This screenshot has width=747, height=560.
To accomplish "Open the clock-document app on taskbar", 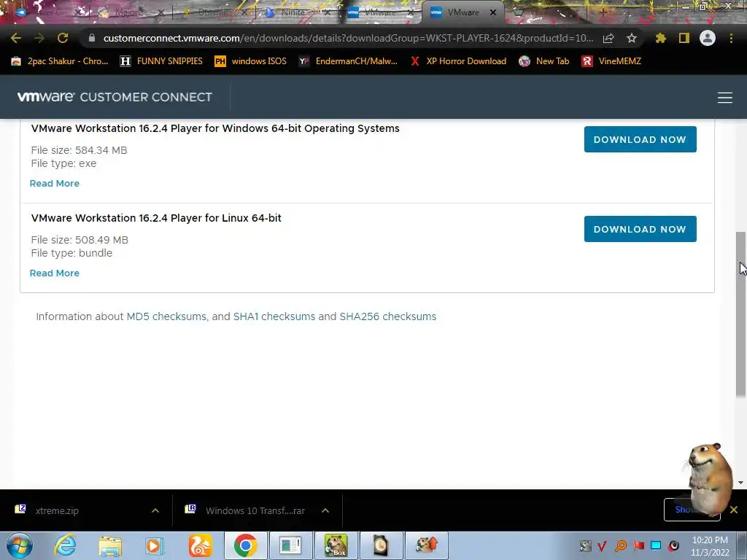I will pos(381,545).
